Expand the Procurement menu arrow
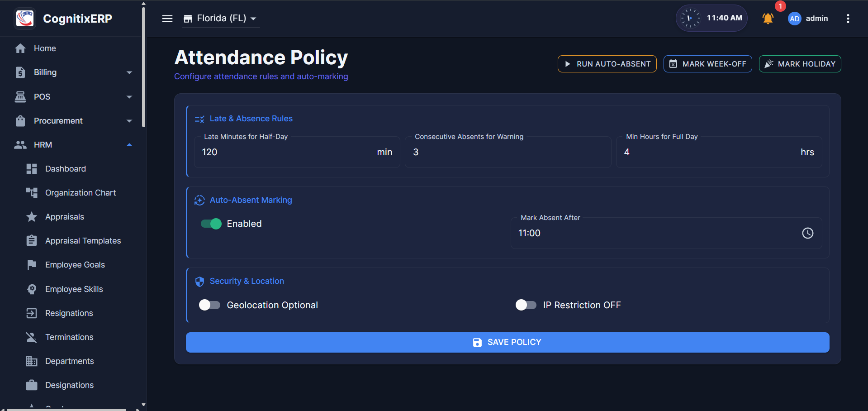868x411 pixels. click(x=129, y=121)
